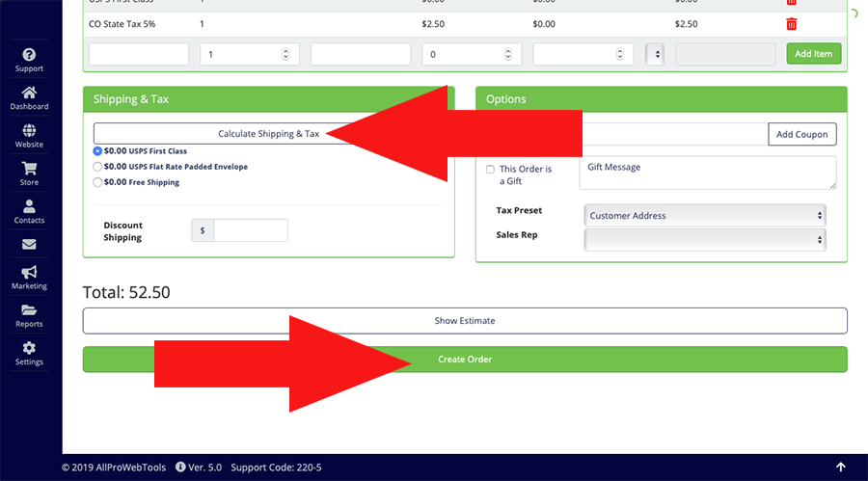
Task: Open the small select dropdown beside Add Item
Action: (655, 54)
